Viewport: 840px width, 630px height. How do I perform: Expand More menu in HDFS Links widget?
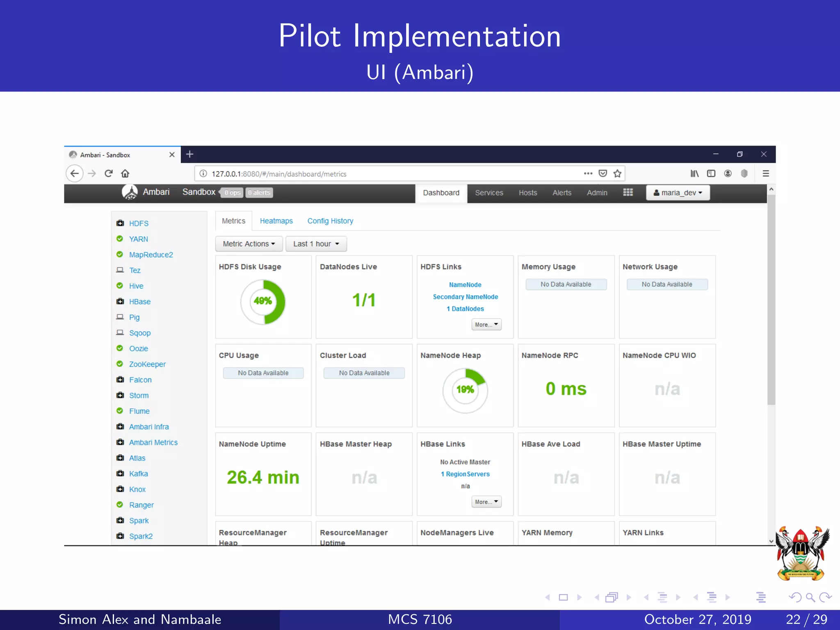(x=486, y=324)
